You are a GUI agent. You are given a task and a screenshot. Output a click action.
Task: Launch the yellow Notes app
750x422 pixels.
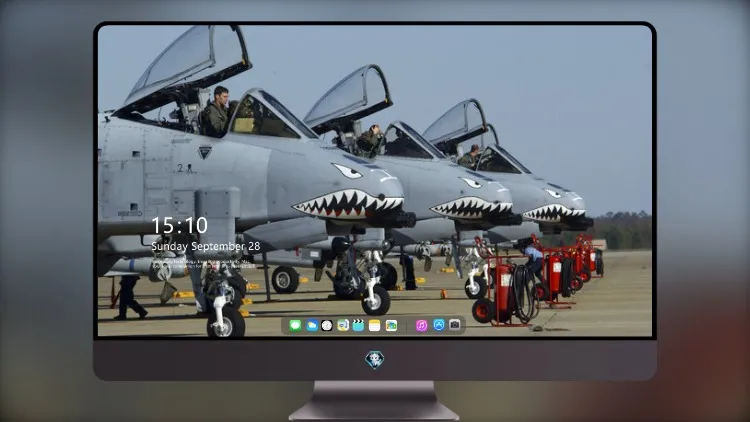(x=375, y=325)
